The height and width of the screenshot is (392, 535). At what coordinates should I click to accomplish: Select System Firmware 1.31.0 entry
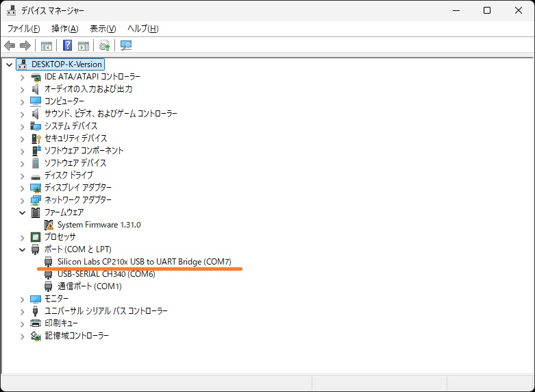click(99, 225)
